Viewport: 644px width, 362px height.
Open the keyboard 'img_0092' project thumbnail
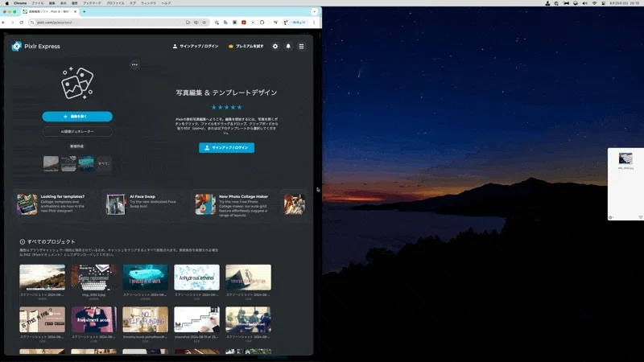pos(93,278)
